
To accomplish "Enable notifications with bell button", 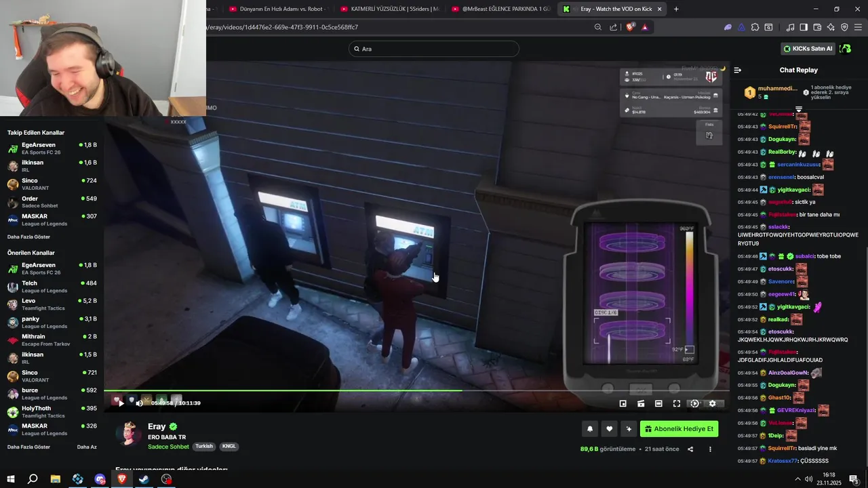I will (590, 429).
